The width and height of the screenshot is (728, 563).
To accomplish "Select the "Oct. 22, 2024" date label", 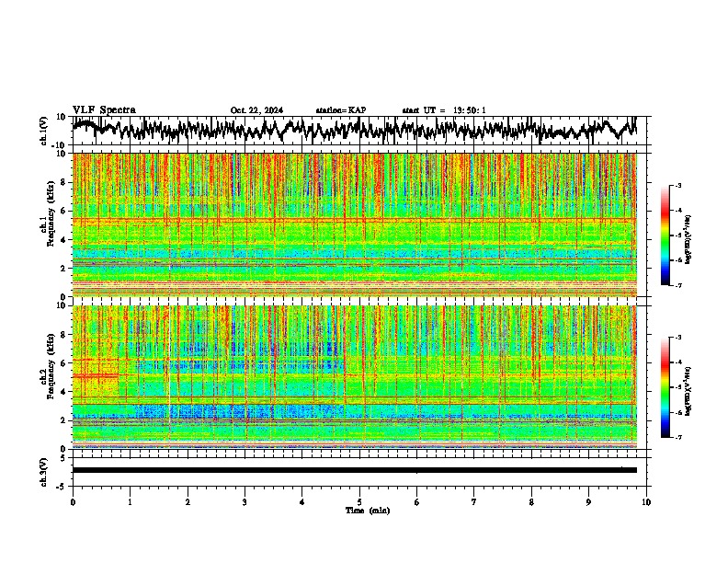I will coord(256,110).
